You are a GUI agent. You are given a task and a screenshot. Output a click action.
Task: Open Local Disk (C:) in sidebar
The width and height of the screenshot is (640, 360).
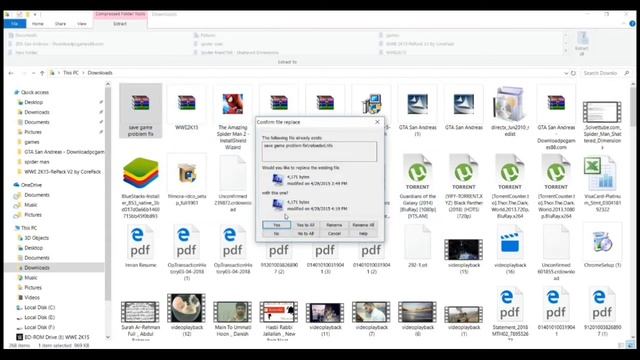(36, 307)
